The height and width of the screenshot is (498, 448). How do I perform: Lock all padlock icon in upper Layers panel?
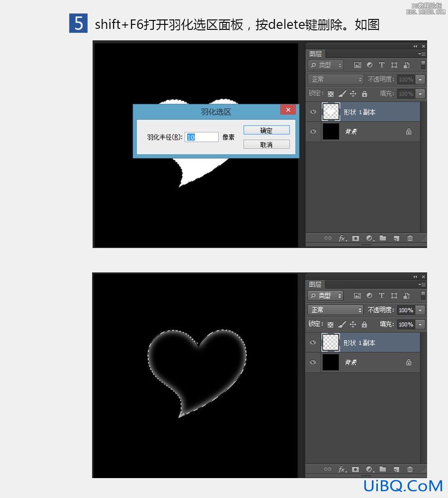coord(364,94)
